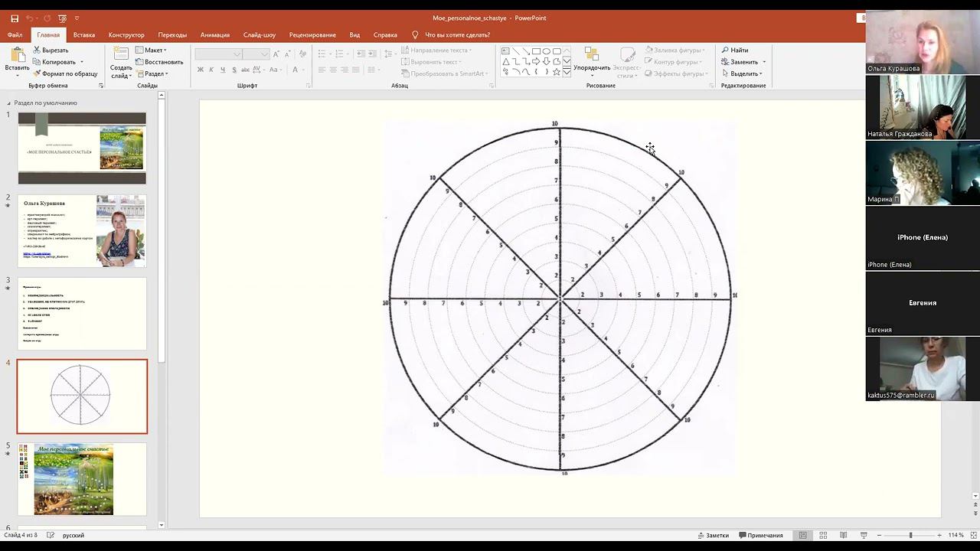This screenshot has height=551, width=980.
Task: Expand the Копировать dropdown arrow
Action: 81,62
